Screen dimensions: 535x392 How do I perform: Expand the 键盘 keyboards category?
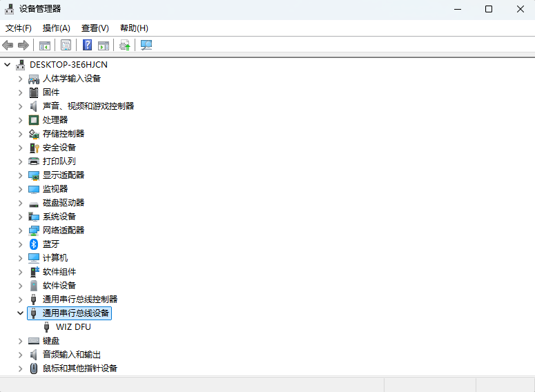click(21, 341)
